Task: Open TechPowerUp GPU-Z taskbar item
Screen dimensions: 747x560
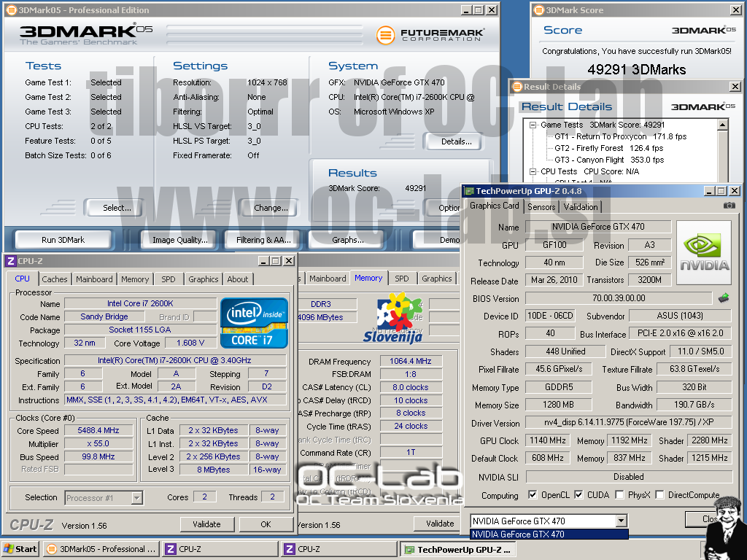Action: click(x=458, y=550)
